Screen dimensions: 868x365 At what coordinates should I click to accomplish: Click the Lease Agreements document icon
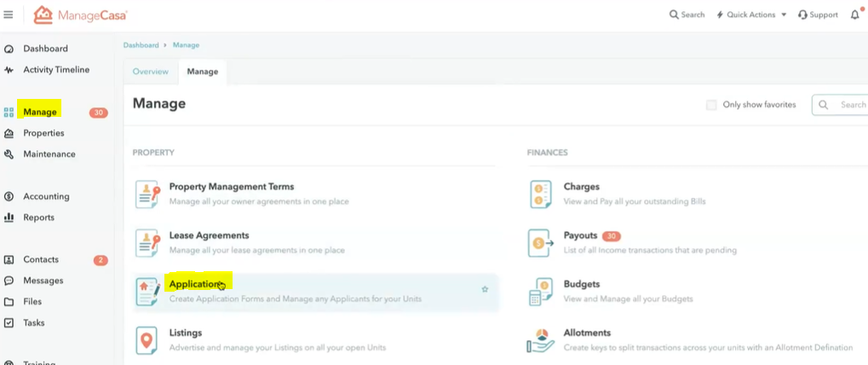click(x=147, y=243)
